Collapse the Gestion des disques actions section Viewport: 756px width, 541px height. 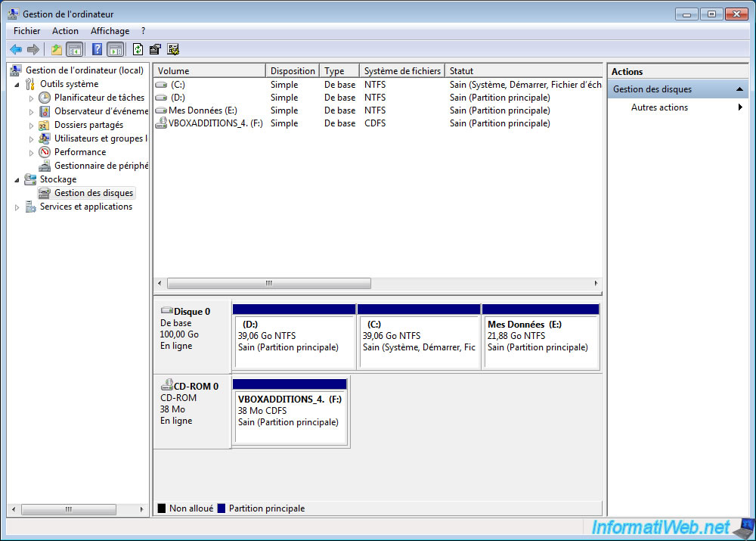741,89
